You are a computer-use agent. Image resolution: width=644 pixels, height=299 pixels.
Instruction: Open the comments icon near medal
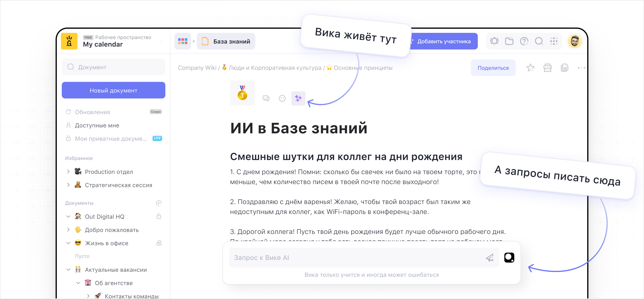point(266,98)
